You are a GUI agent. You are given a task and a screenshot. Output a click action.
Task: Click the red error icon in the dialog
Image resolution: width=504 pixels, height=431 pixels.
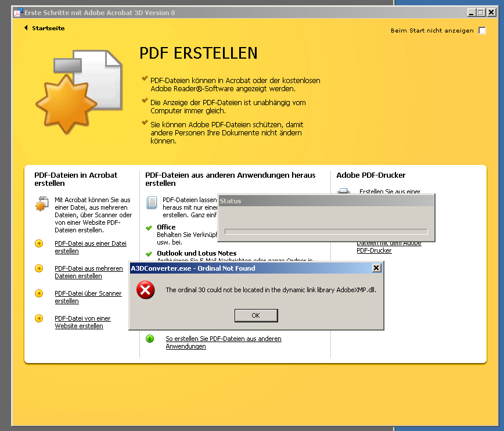coord(146,290)
